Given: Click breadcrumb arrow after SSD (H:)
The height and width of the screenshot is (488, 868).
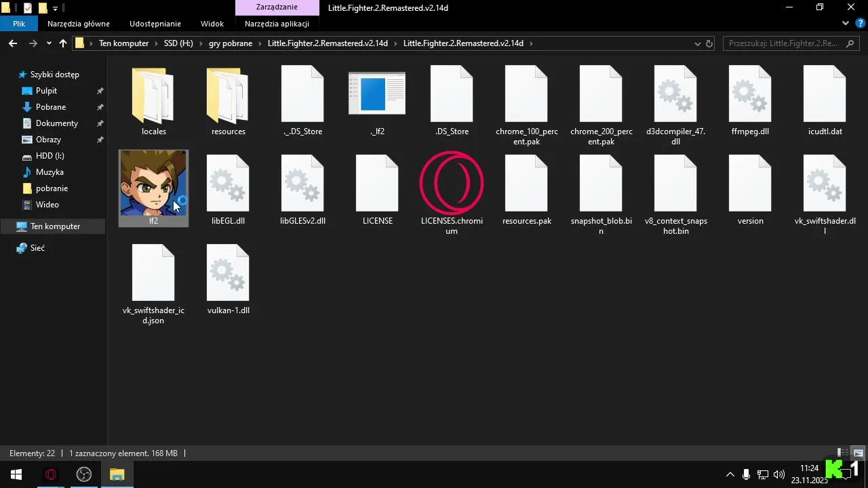Looking at the screenshot, I should point(201,43).
